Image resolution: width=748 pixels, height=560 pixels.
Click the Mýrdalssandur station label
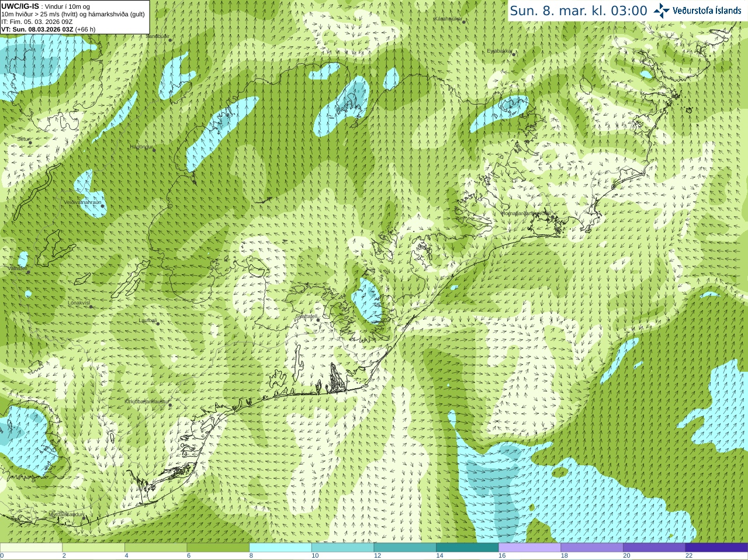point(66,514)
